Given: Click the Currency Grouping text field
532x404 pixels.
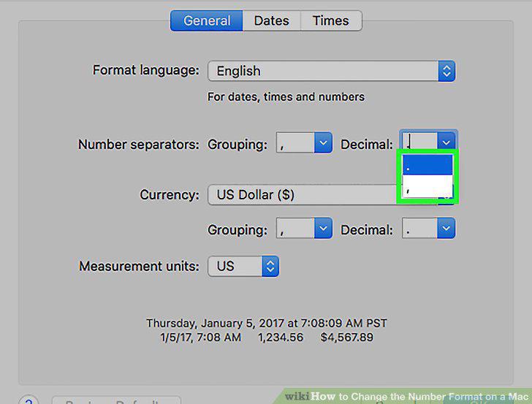Looking at the screenshot, I should (x=295, y=228).
